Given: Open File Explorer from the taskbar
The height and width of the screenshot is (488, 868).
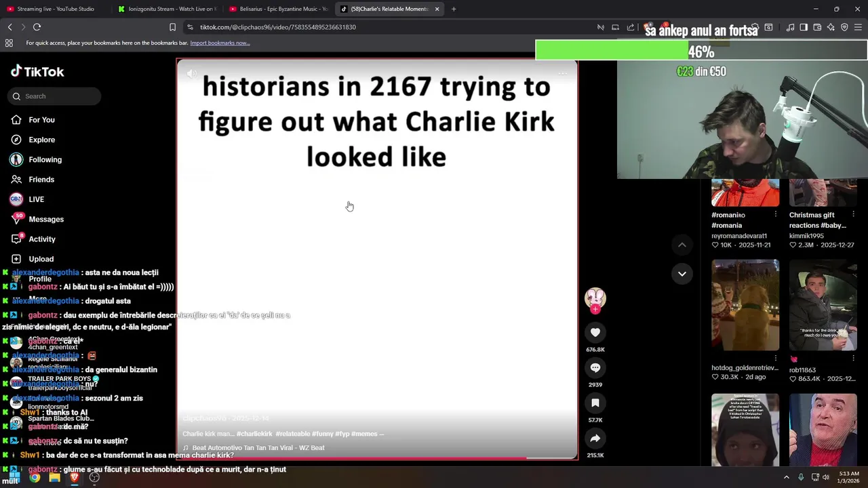Looking at the screenshot, I should click(54, 477).
